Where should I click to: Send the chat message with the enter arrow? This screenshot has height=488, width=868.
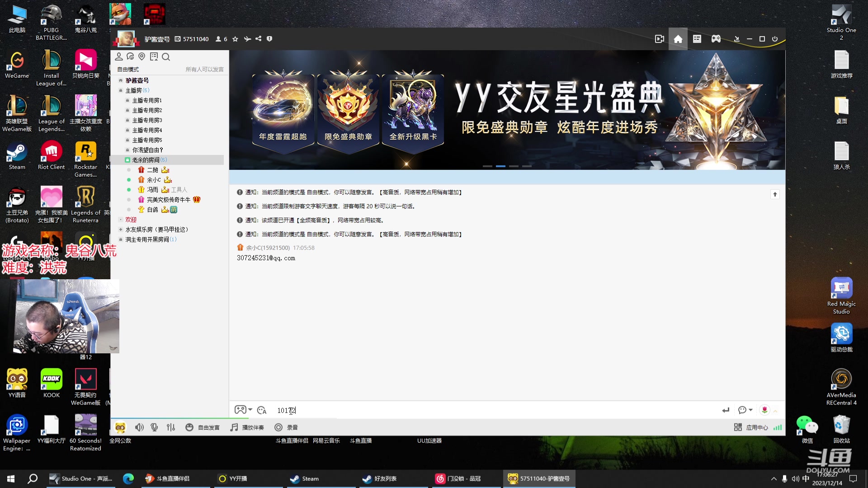pyautogui.click(x=726, y=410)
